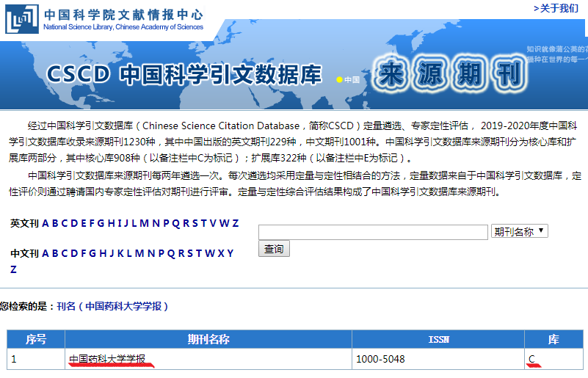Click the 序号 column header
Image resolution: width=588 pixels, height=378 pixels.
pos(36,339)
